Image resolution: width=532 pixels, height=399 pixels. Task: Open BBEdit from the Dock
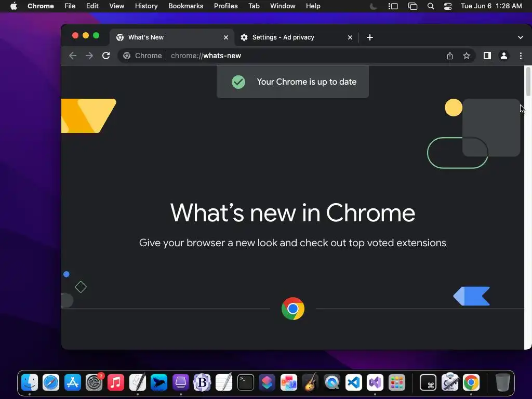point(202,382)
